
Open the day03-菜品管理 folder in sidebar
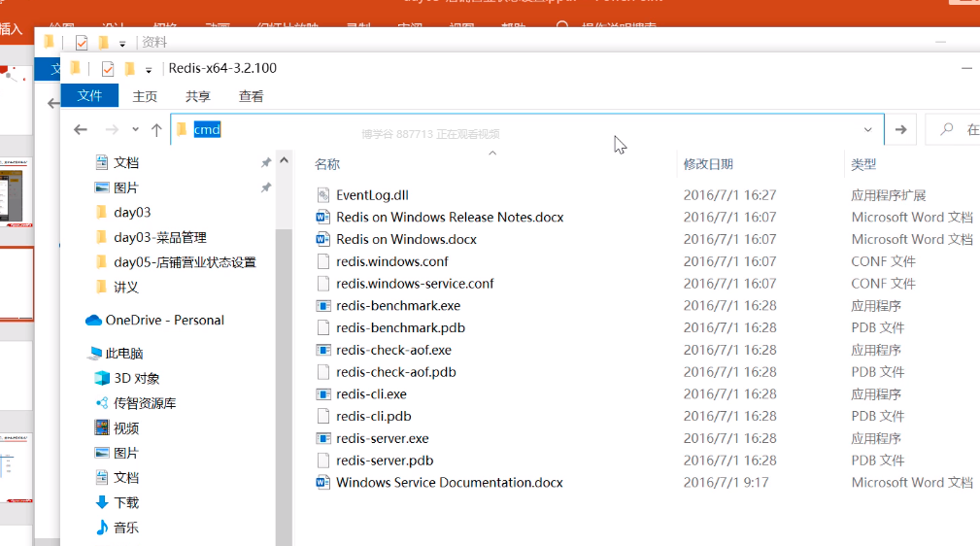[x=159, y=237]
